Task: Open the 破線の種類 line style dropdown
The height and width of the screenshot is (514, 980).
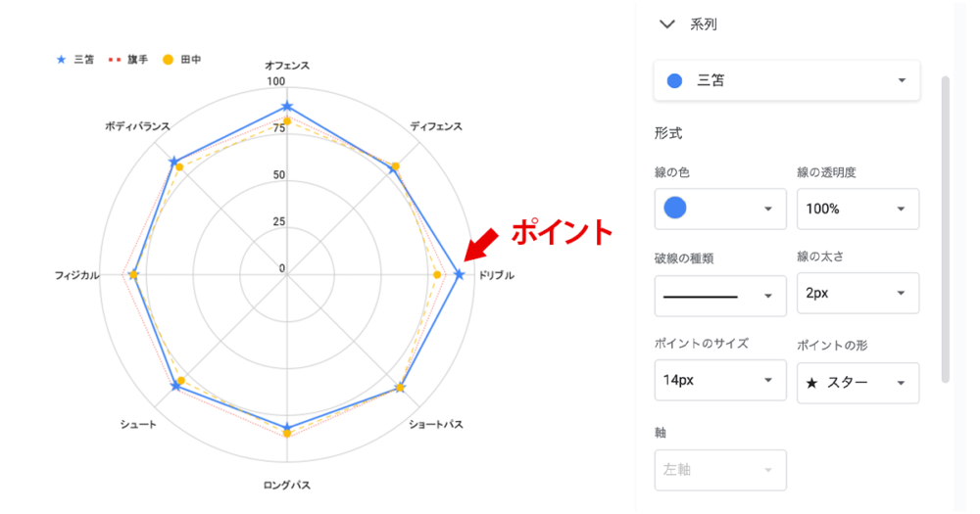Action: point(720,296)
